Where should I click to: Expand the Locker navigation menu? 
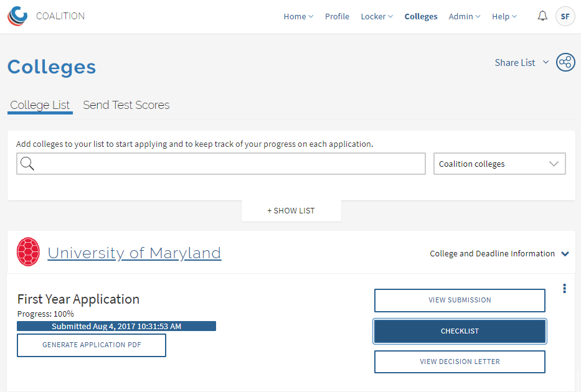377,16
